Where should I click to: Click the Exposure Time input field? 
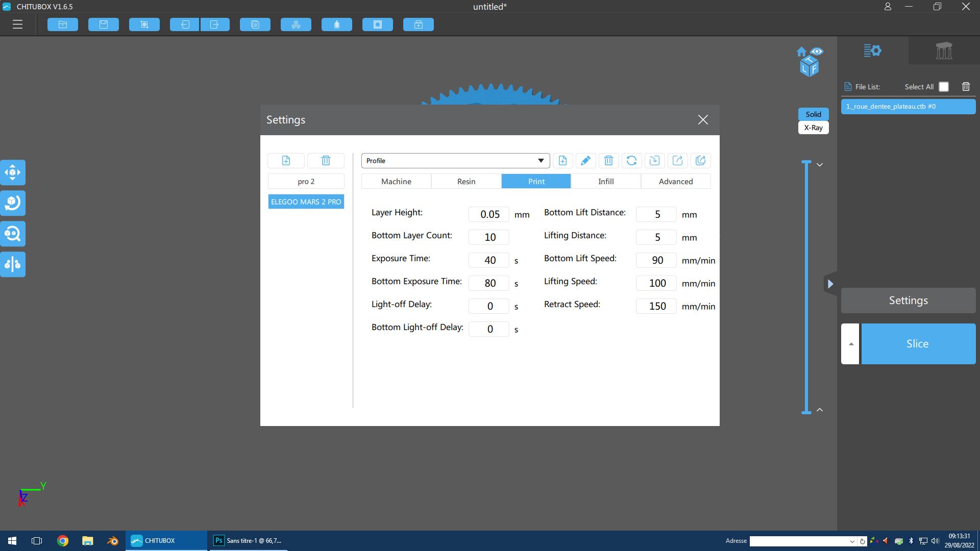click(x=489, y=260)
